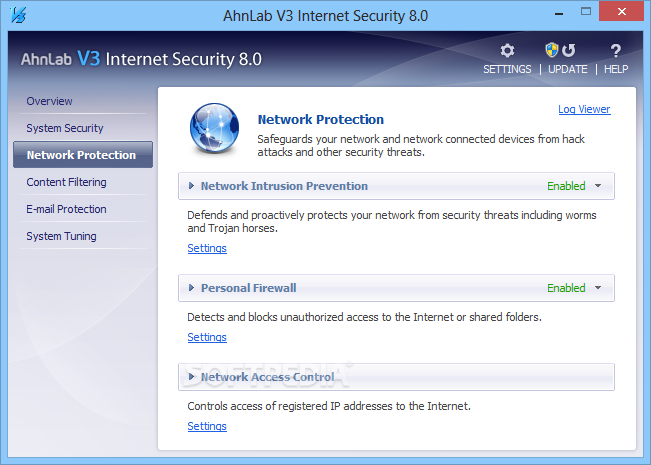Click the Network Protection globe icon
The width and height of the screenshot is (651, 465).
pos(214,128)
